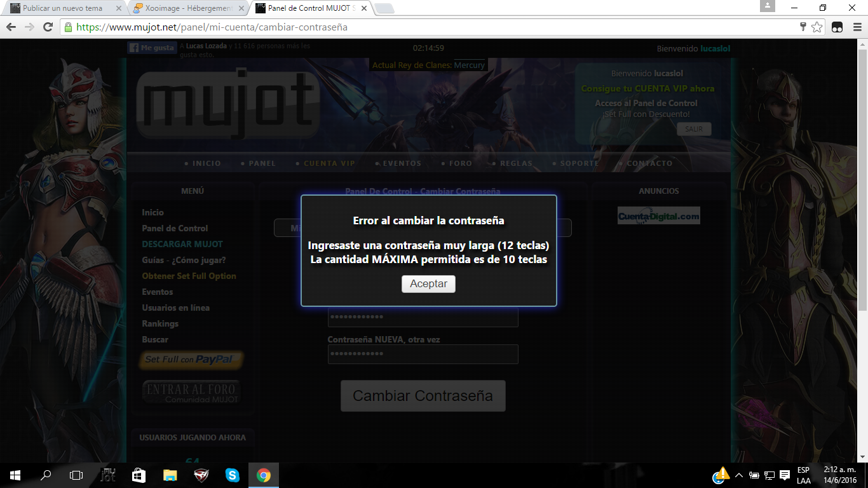This screenshot has width=868, height=488.
Task: Click the Contraseña NUEVA otra vez field
Action: [423, 354]
